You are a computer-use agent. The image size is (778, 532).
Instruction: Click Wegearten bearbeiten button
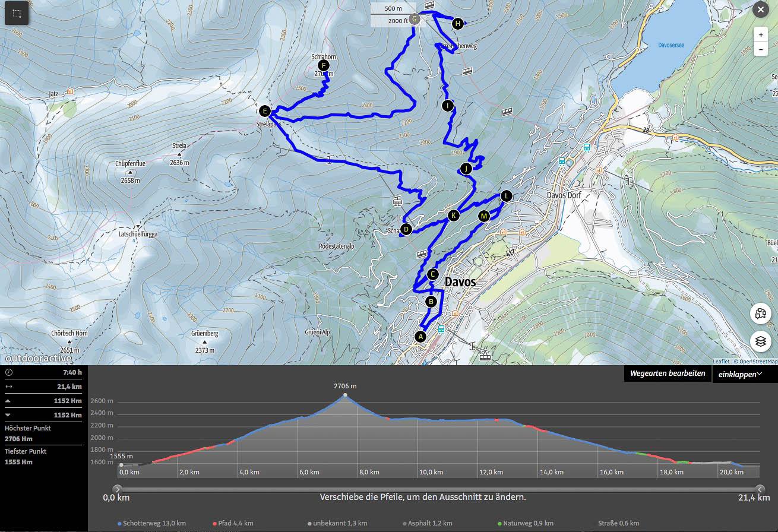[x=668, y=373]
